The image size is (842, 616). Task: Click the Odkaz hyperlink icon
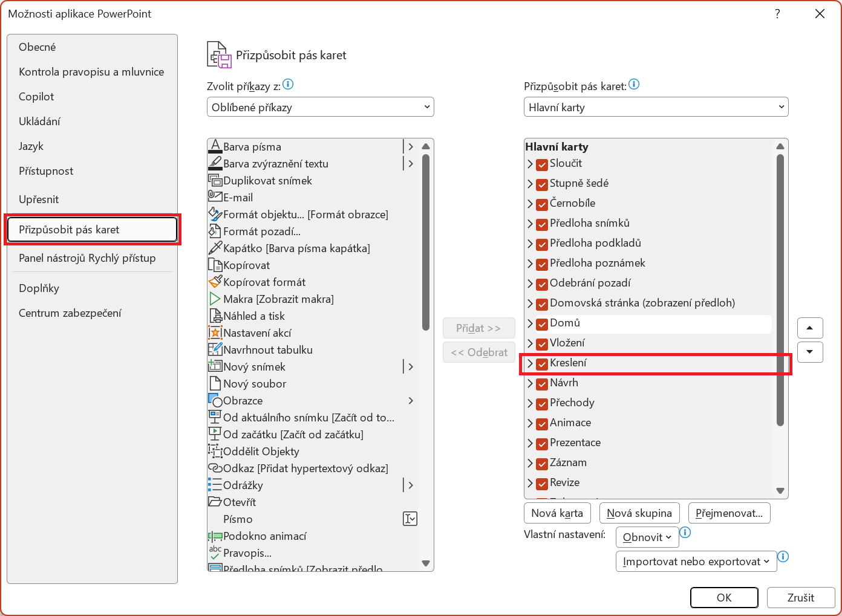pos(215,468)
